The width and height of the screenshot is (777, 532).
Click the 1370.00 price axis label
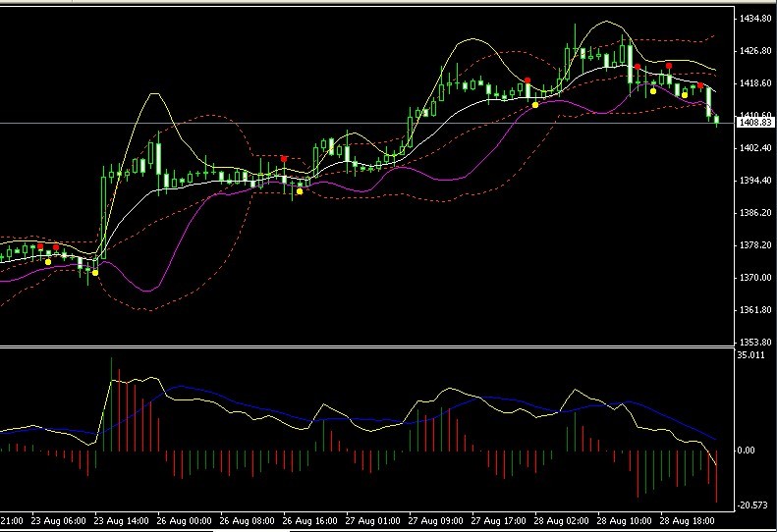(x=755, y=278)
